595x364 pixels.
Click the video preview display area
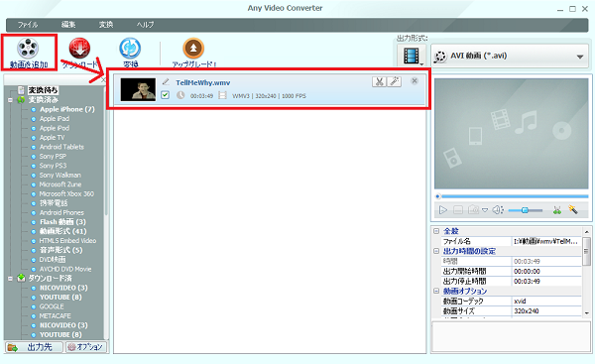[512, 134]
